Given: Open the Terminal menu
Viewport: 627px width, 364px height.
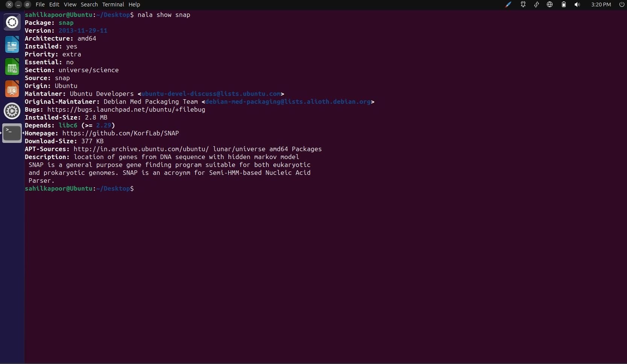Looking at the screenshot, I should pyautogui.click(x=113, y=5).
